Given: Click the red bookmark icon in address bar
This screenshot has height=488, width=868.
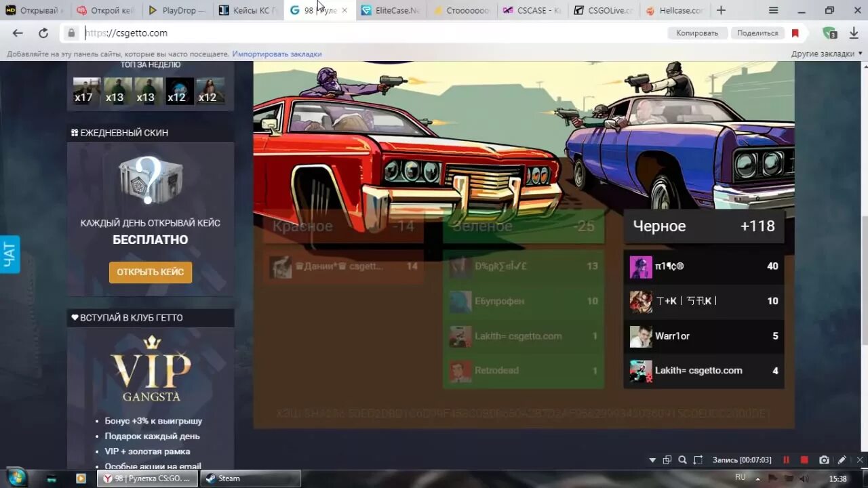Looking at the screenshot, I should (795, 33).
